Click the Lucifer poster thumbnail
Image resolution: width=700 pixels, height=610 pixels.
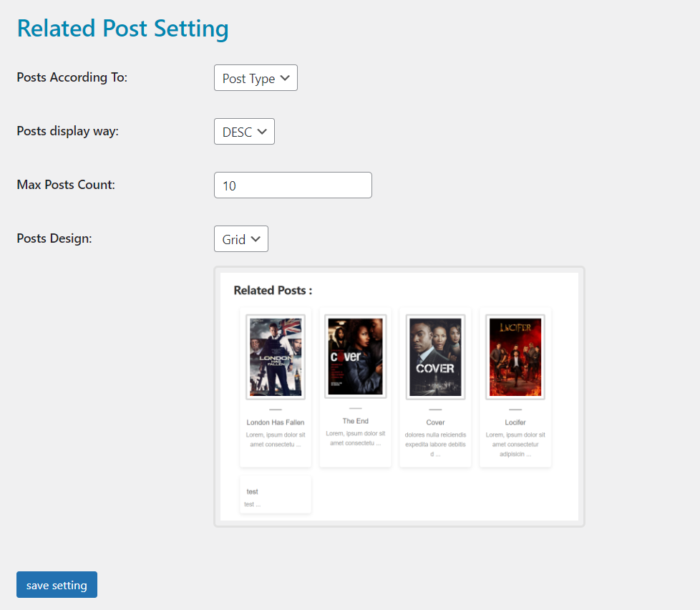515,357
